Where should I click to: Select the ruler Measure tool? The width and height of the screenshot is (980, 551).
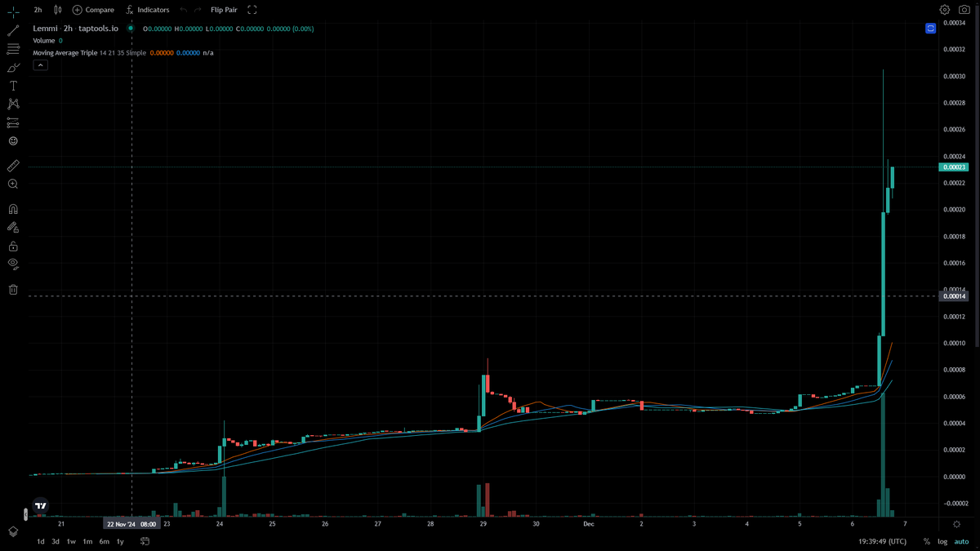point(13,165)
